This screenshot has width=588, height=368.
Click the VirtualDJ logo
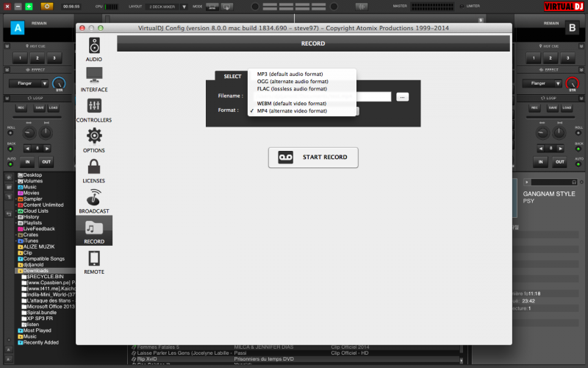point(564,7)
